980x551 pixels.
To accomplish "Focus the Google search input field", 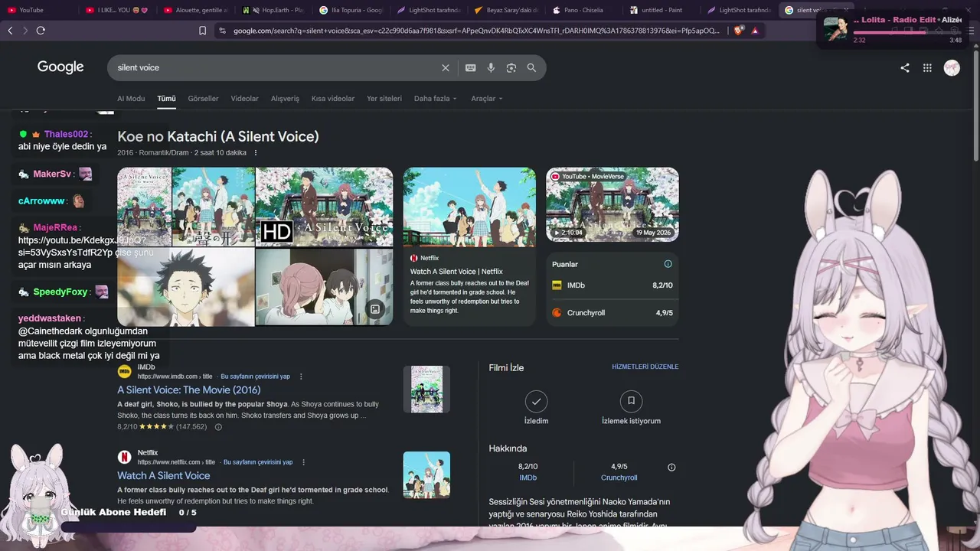I will [277, 67].
